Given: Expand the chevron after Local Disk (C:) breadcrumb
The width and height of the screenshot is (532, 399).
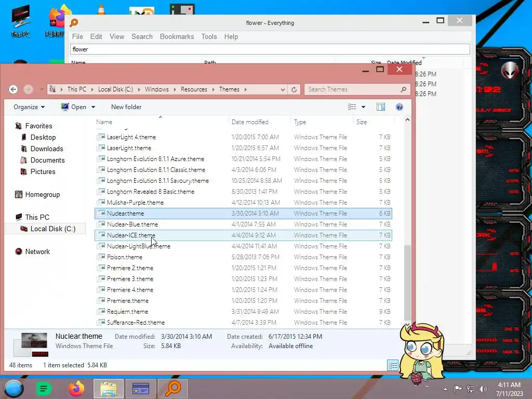Looking at the screenshot, I should pos(139,89).
